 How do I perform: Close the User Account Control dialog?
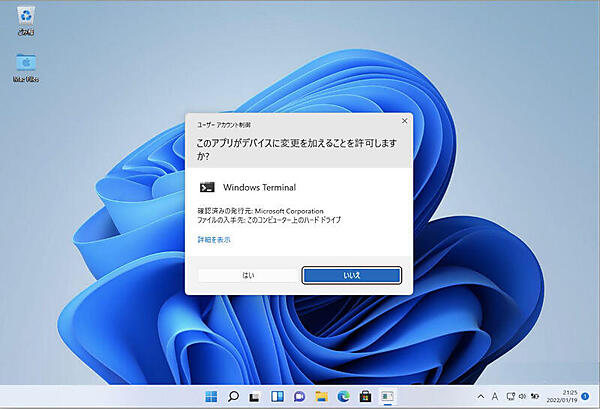404,121
